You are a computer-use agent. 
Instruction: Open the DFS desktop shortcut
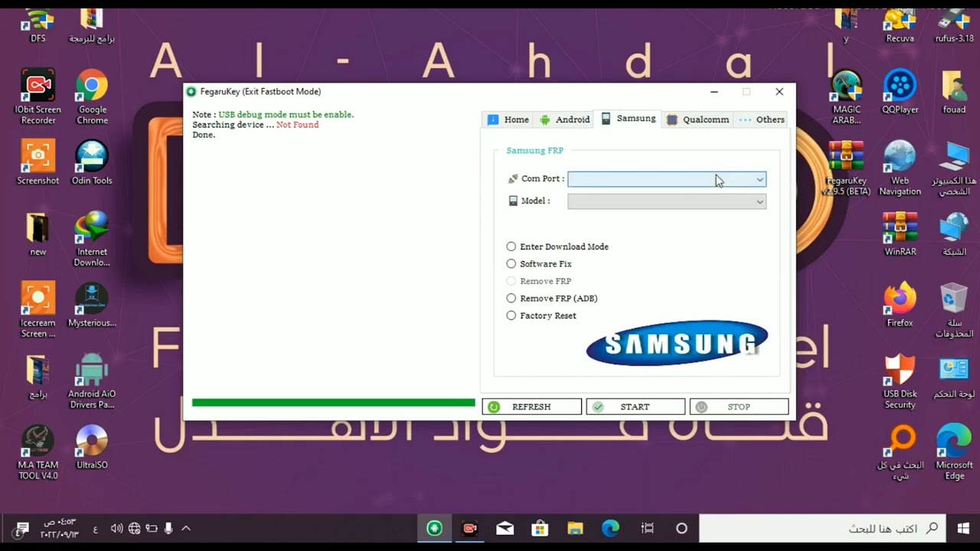[38, 25]
